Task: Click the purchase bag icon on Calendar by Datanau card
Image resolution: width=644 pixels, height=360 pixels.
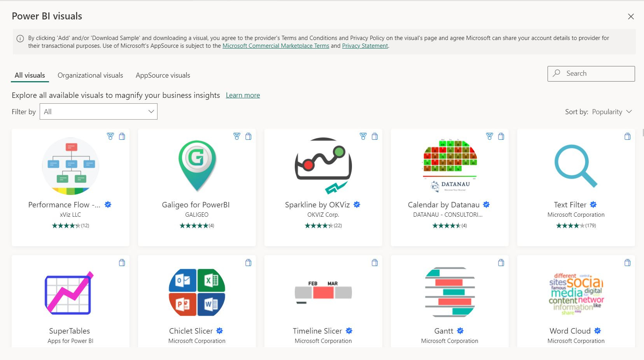Action: click(x=501, y=136)
